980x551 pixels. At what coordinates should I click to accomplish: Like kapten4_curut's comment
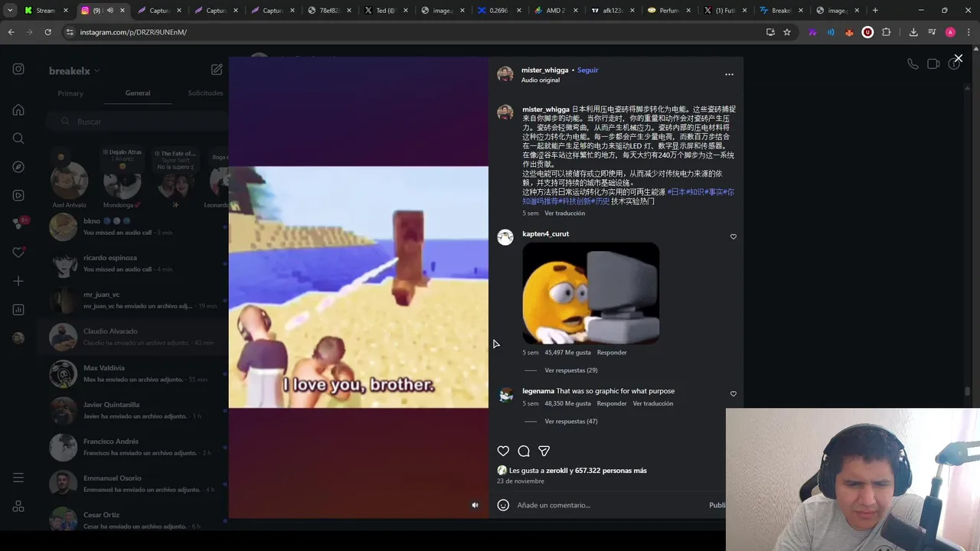733,237
